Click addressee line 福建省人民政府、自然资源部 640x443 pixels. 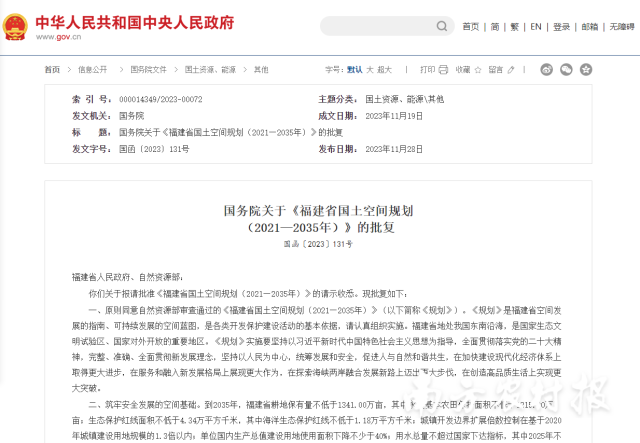(127, 277)
